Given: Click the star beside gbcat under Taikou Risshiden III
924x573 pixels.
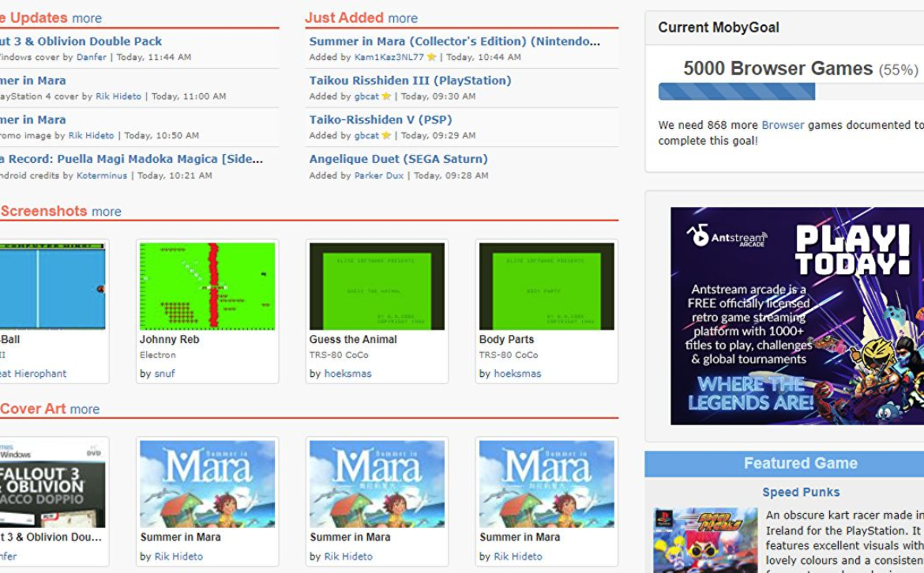Looking at the screenshot, I should click(386, 96).
